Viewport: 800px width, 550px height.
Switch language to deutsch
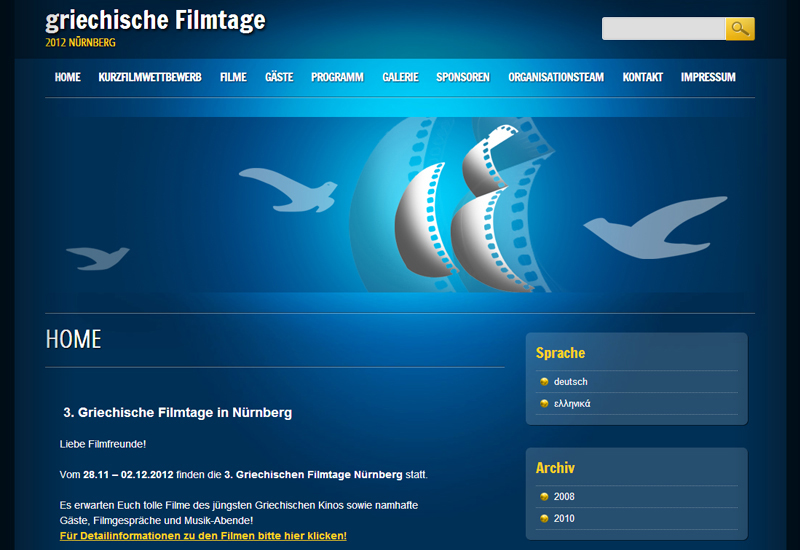click(570, 382)
